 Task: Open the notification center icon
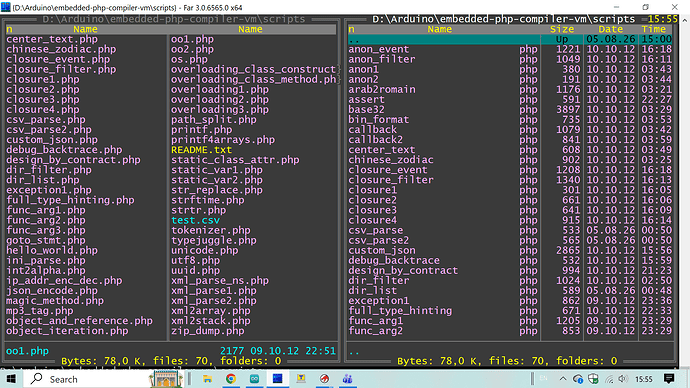[669, 379]
